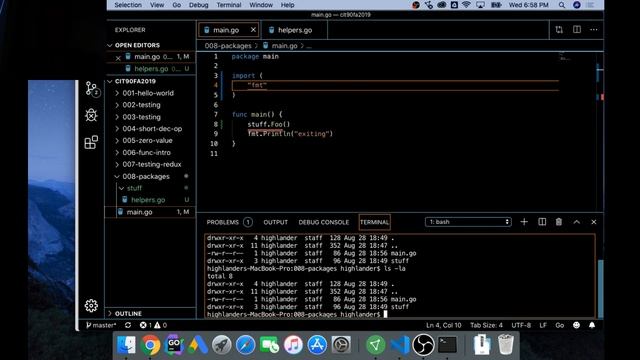Open Safari from the dock
This screenshot has width=640, height=360.
point(245,345)
